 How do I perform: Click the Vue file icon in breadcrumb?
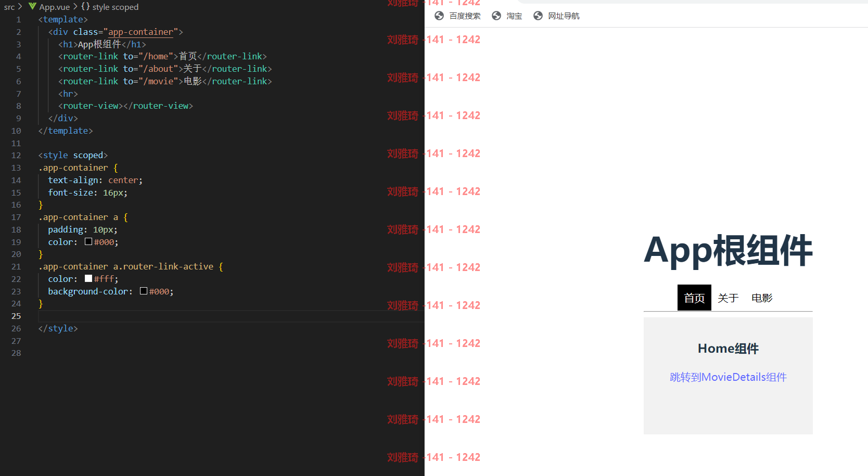[33, 7]
